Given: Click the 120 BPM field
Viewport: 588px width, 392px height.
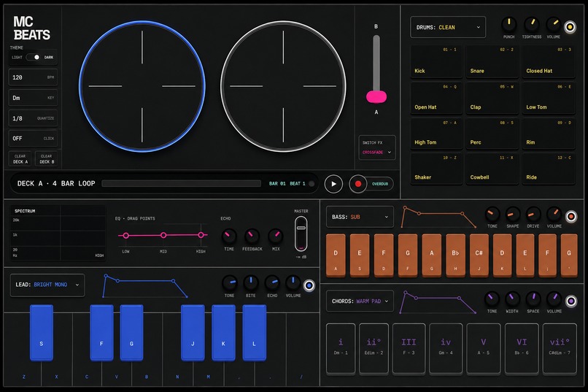Looking at the screenshot, I should pyautogui.click(x=33, y=77).
